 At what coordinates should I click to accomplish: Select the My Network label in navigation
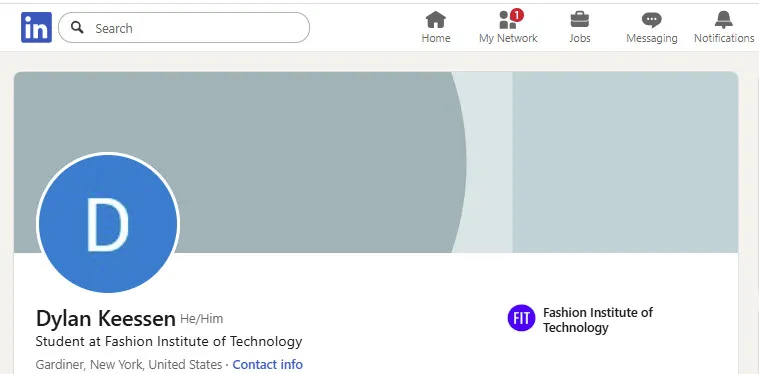click(x=508, y=38)
